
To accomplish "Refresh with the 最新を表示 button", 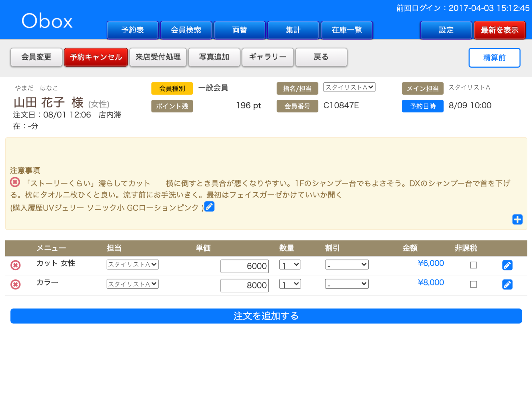I will tap(499, 30).
